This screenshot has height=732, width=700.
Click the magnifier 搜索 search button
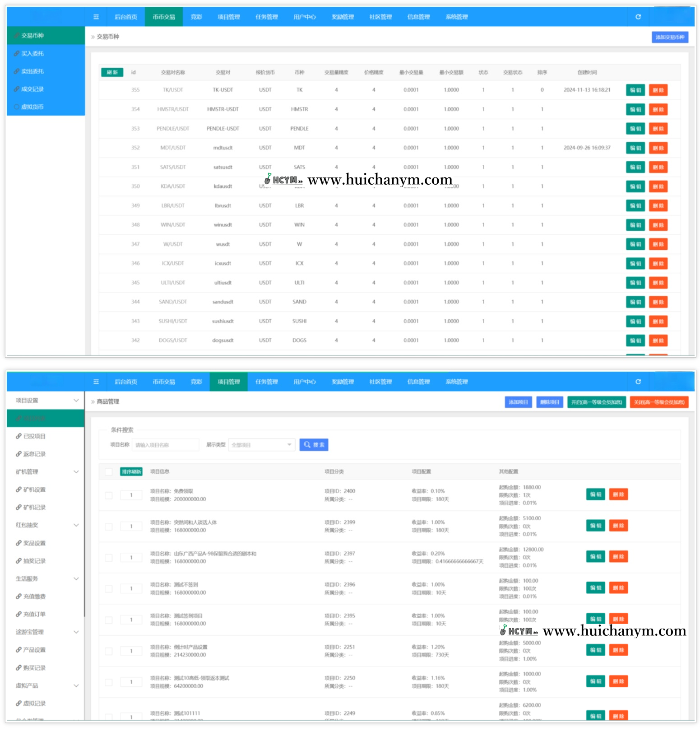pos(314,445)
